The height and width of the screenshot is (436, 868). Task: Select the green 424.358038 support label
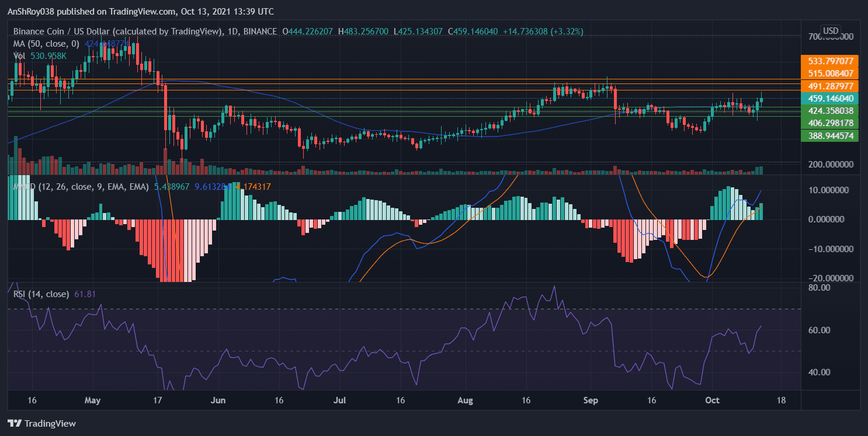(829, 111)
